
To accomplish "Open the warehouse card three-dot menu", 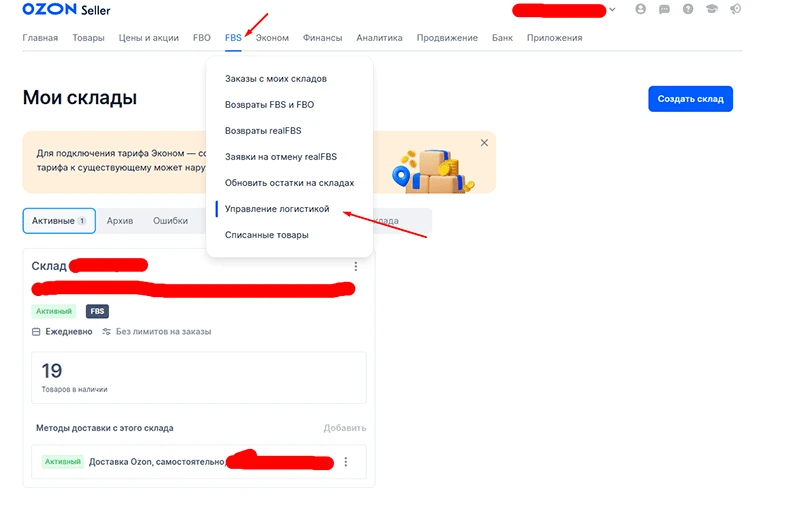I will point(356,266).
